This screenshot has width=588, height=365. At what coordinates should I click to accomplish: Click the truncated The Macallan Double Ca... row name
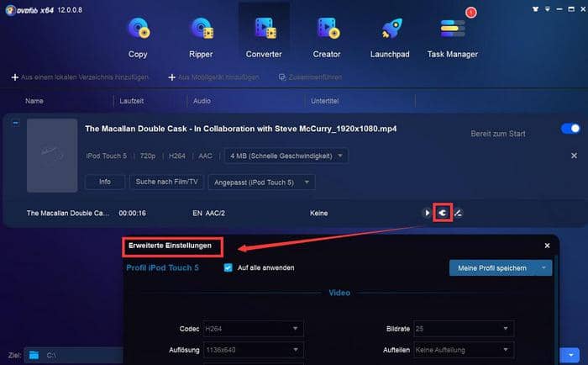(x=68, y=213)
